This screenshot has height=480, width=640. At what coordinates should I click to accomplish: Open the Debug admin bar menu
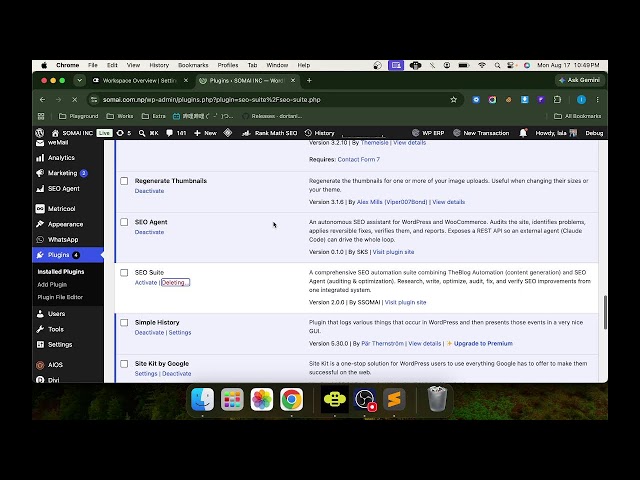pos(594,133)
